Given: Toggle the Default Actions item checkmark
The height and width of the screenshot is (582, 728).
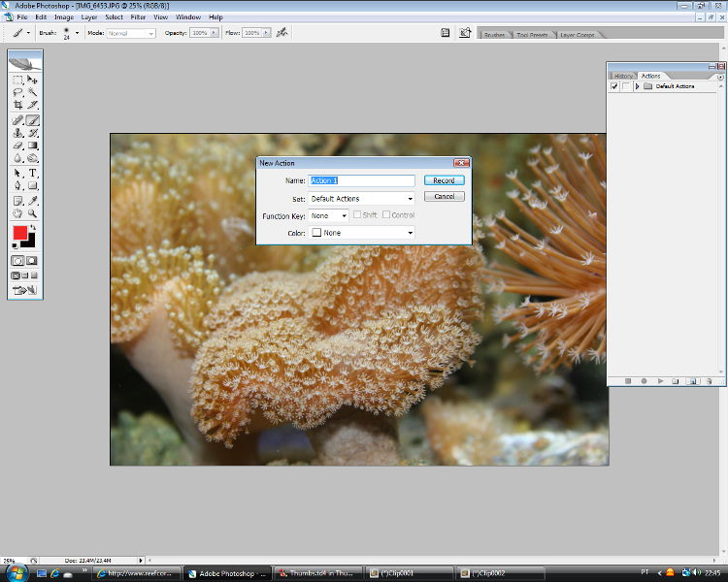Looking at the screenshot, I should click(614, 86).
